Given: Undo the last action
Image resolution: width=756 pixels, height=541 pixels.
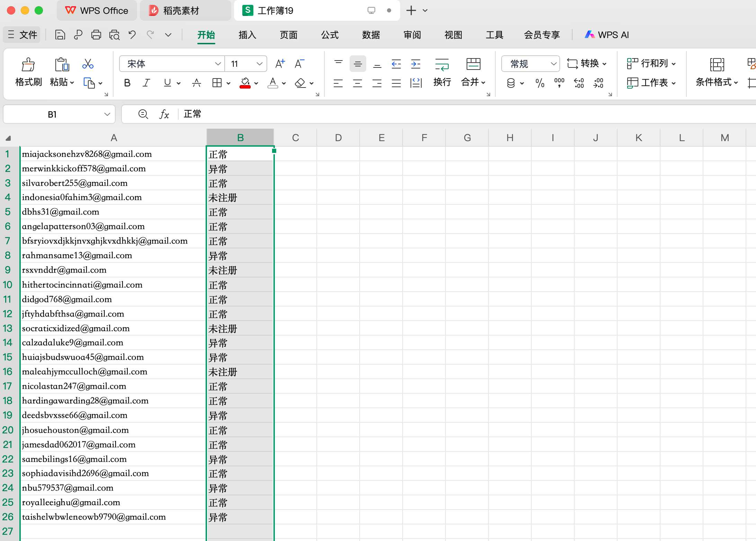Looking at the screenshot, I should point(132,35).
